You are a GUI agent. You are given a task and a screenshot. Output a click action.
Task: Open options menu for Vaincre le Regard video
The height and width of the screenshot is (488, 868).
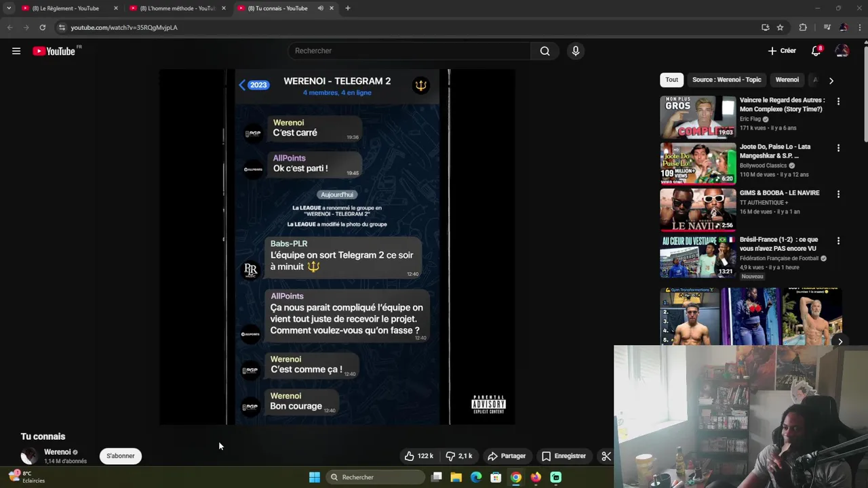[x=838, y=102]
